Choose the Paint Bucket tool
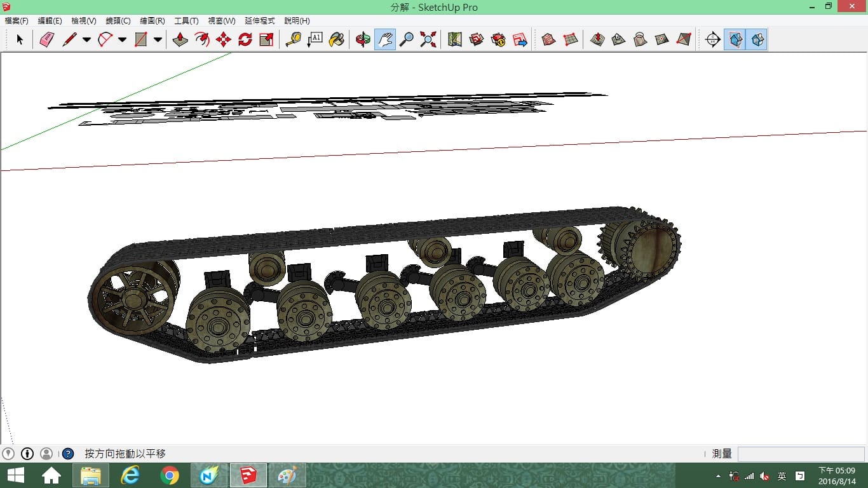This screenshot has width=868, height=488. 337,39
